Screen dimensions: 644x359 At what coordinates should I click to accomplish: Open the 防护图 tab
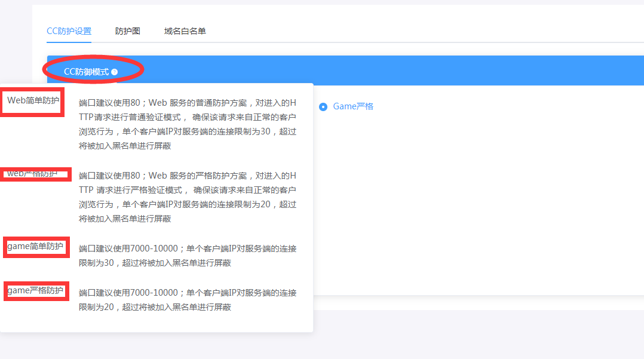(127, 31)
